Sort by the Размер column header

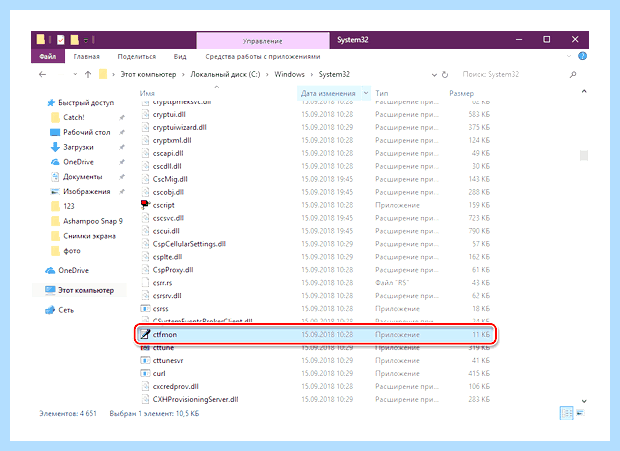pos(461,93)
